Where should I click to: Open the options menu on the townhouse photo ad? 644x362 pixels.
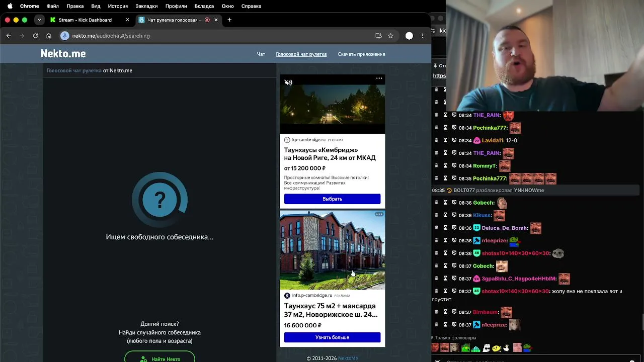[379, 214]
